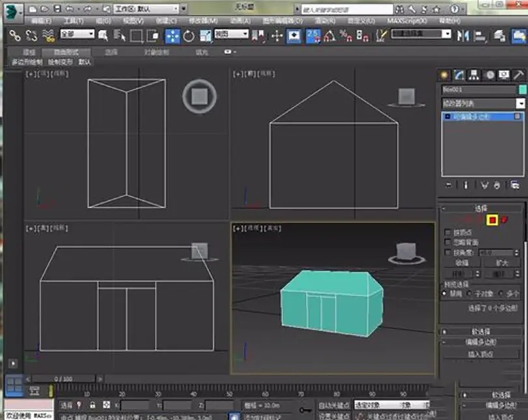Select the Unlink Selection tool
Image resolution: width=528 pixels, height=420 pixels.
31,35
